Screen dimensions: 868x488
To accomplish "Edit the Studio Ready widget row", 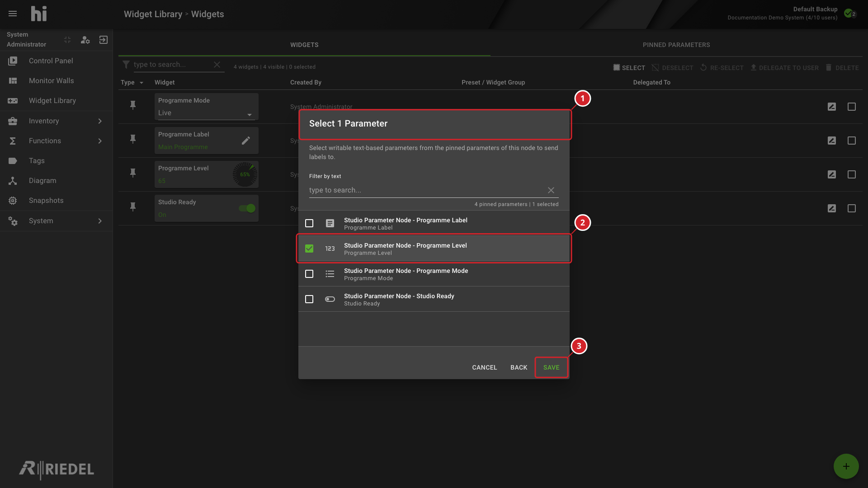I will 832,208.
